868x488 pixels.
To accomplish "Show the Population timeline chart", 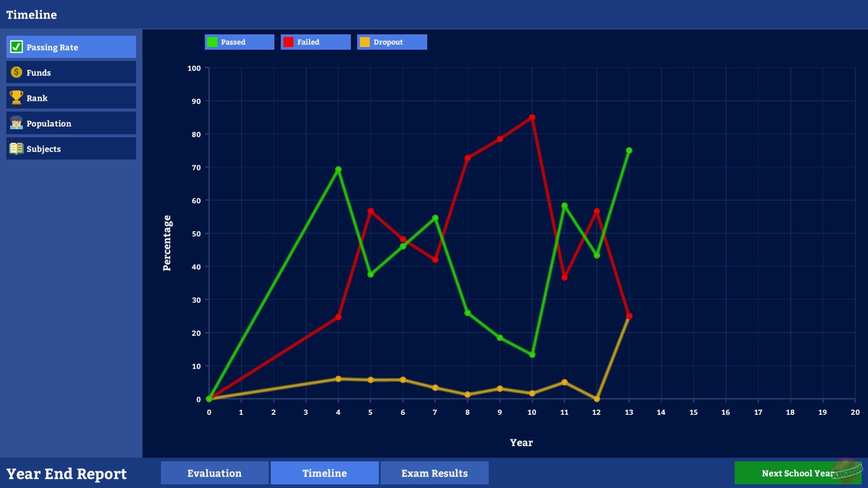I will pyautogui.click(x=71, y=123).
